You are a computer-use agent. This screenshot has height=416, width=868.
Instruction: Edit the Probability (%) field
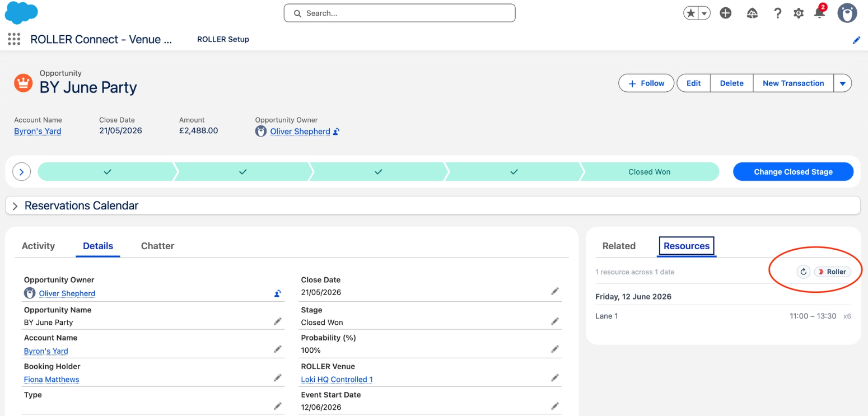[554, 349]
